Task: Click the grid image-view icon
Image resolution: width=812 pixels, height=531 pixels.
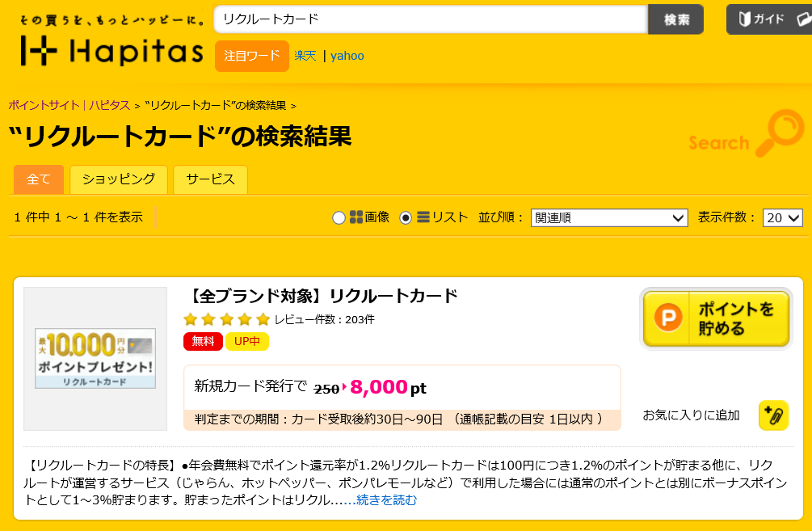Action: 356,217
